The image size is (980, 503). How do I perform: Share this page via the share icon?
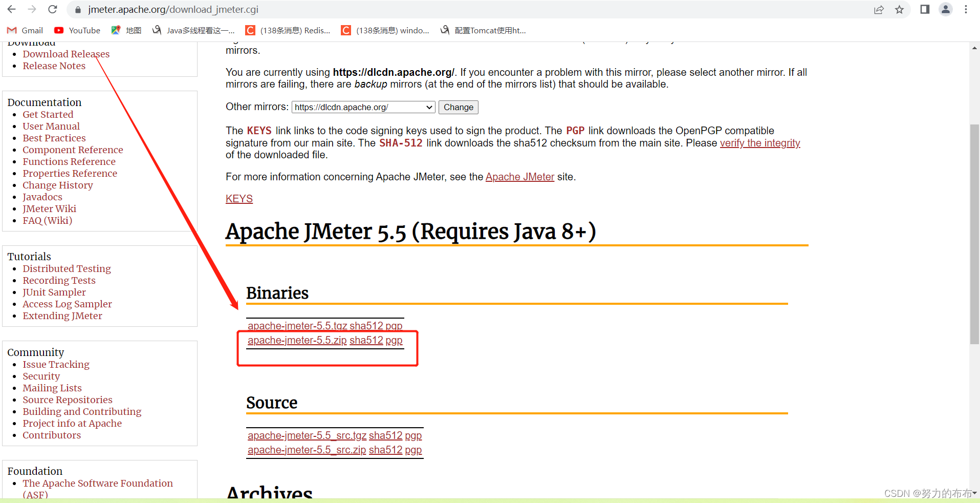pyautogui.click(x=879, y=10)
